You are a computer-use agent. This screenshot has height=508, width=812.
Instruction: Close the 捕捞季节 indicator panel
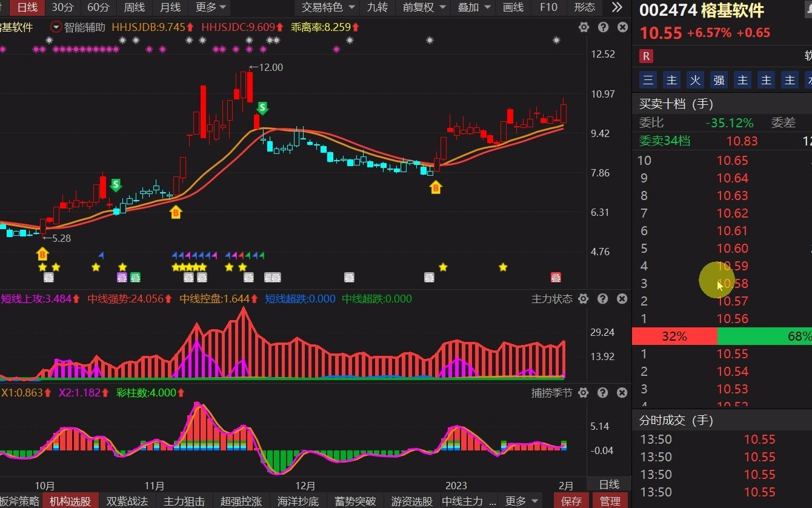click(622, 393)
